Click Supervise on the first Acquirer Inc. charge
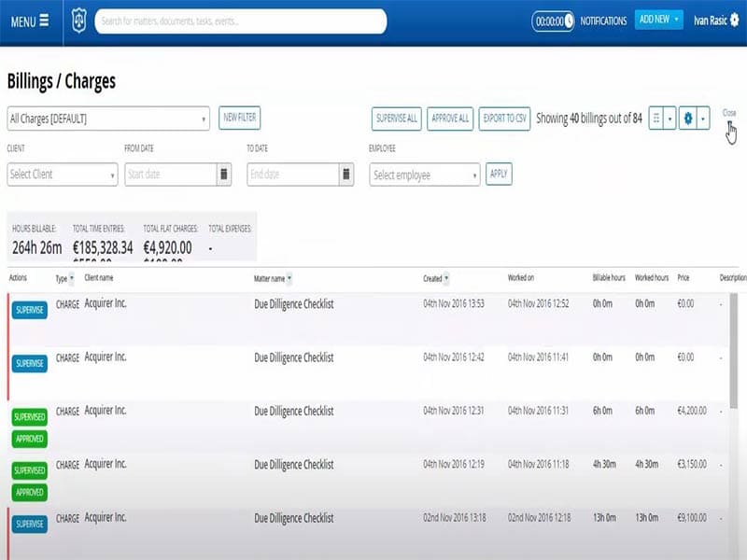This screenshot has width=747, height=560. click(30, 310)
